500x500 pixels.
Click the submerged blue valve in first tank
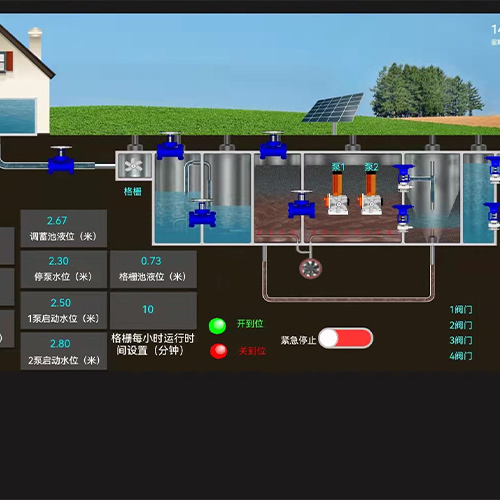coord(202,214)
